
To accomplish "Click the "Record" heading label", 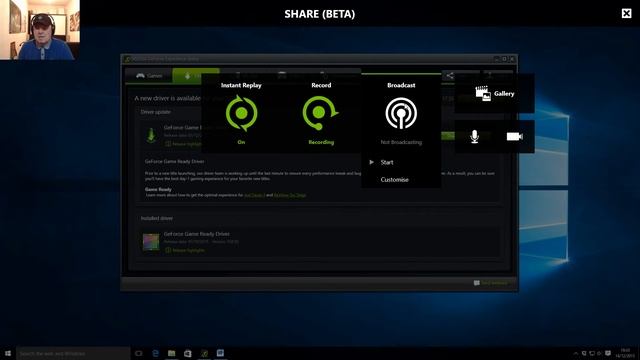I will pos(321,85).
